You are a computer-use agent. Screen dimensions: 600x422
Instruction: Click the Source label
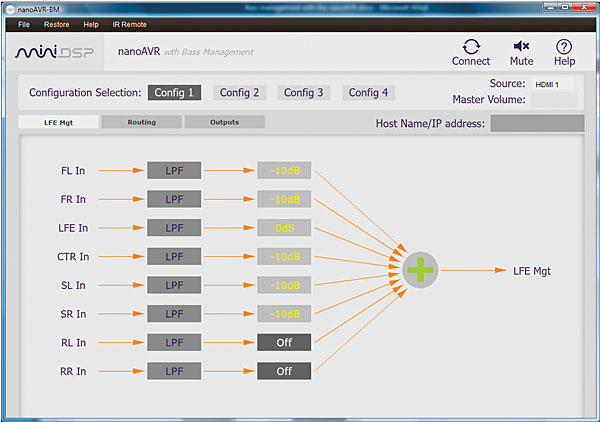(x=507, y=83)
